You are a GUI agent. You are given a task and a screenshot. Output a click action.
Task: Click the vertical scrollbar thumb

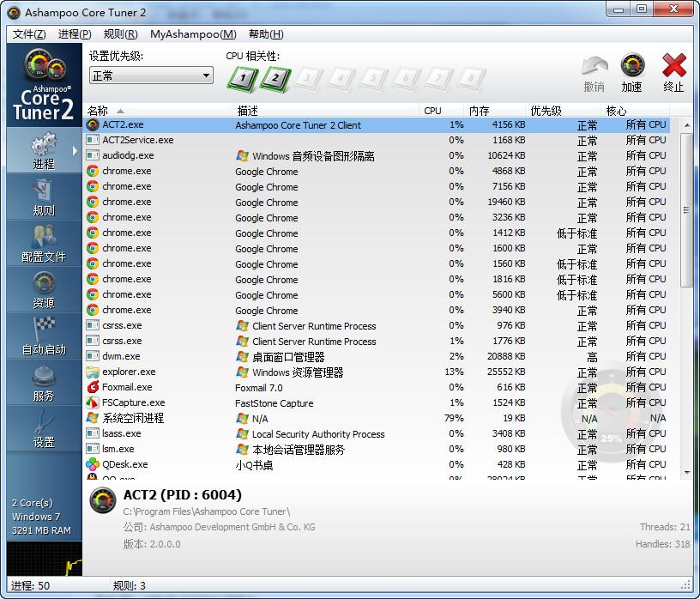tap(687, 210)
